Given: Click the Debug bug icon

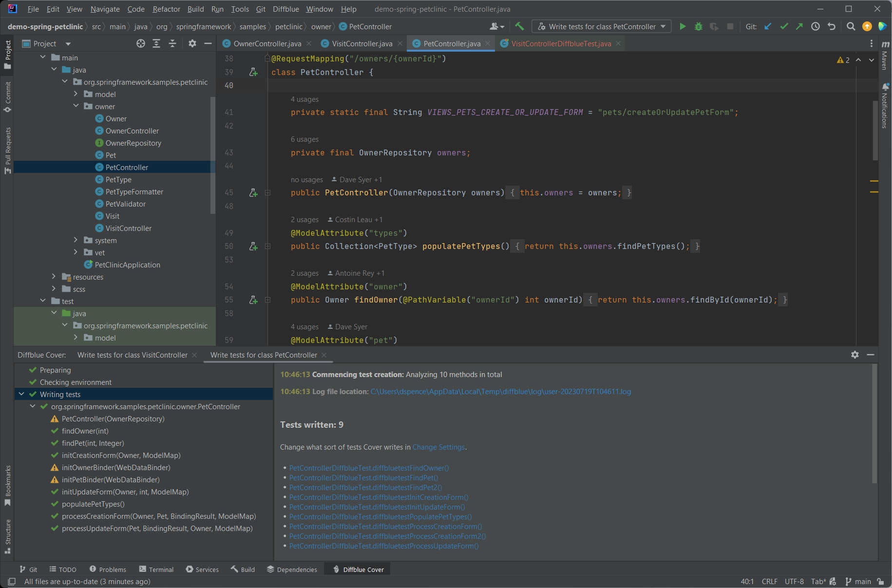Looking at the screenshot, I should tap(698, 27).
